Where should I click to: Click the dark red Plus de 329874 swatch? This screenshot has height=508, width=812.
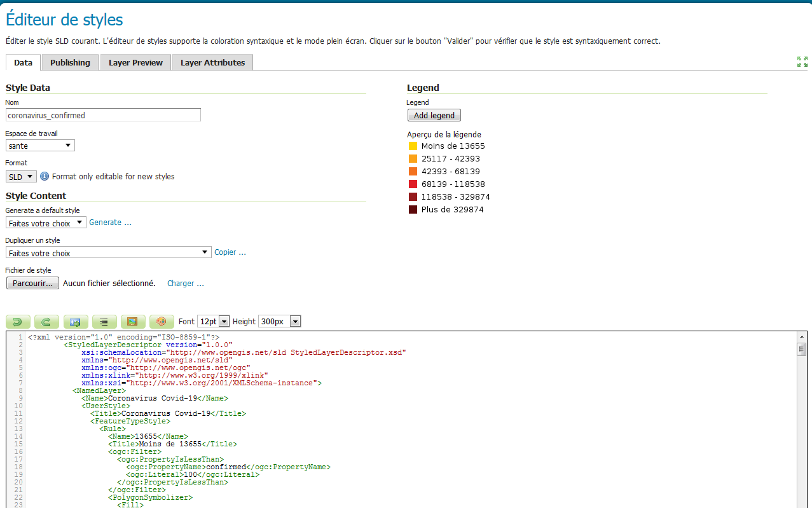click(x=413, y=210)
